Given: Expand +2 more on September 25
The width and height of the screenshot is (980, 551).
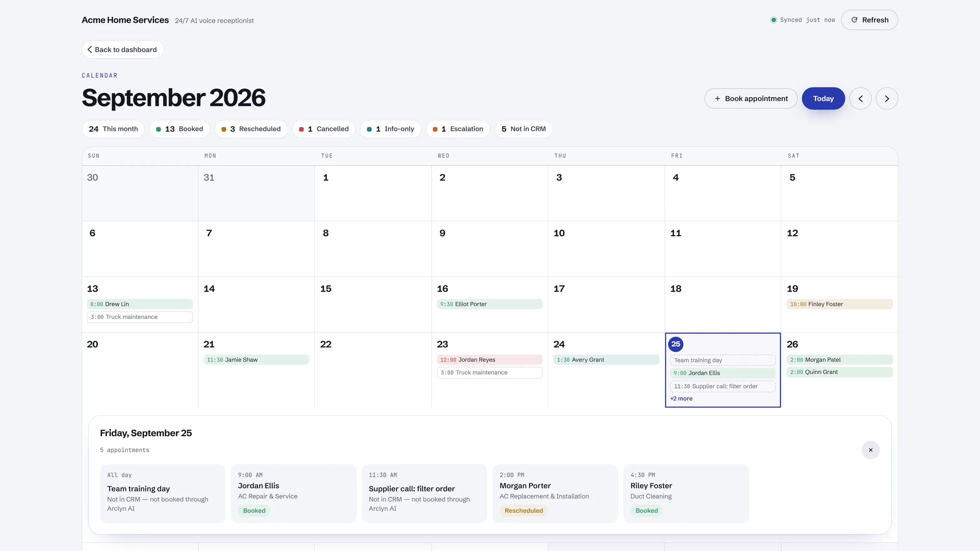Looking at the screenshot, I should click(x=681, y=398).
